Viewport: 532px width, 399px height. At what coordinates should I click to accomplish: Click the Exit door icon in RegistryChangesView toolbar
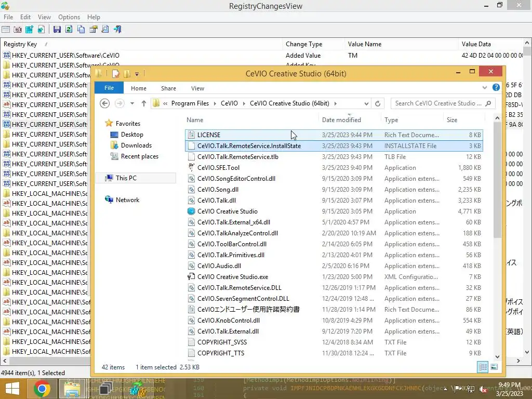[117, 30]
